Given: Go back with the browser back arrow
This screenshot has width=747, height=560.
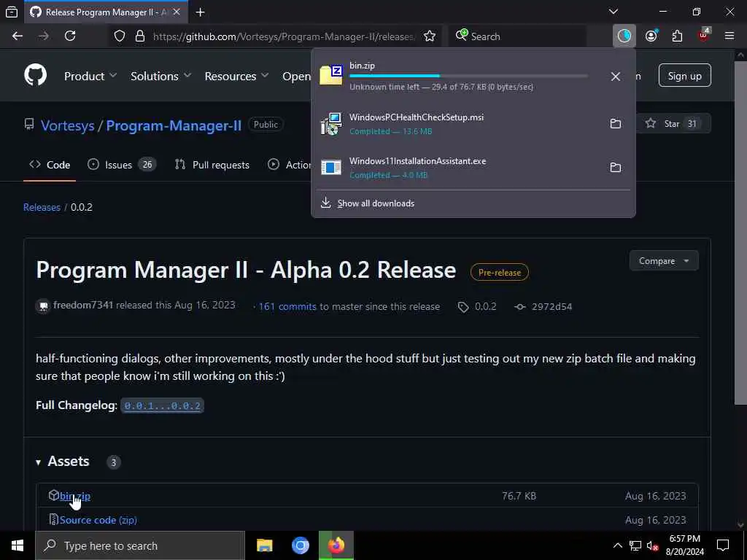Looking at the screenshot, I should 18,36.
